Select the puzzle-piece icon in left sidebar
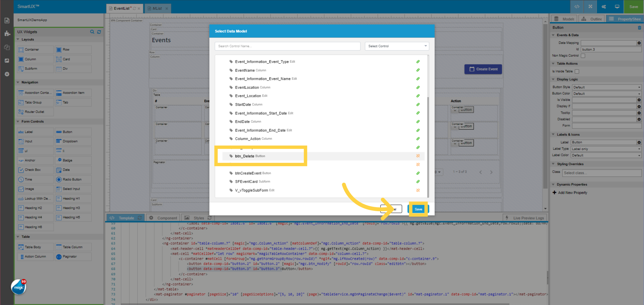644x305 pixels. click(7, 33)
